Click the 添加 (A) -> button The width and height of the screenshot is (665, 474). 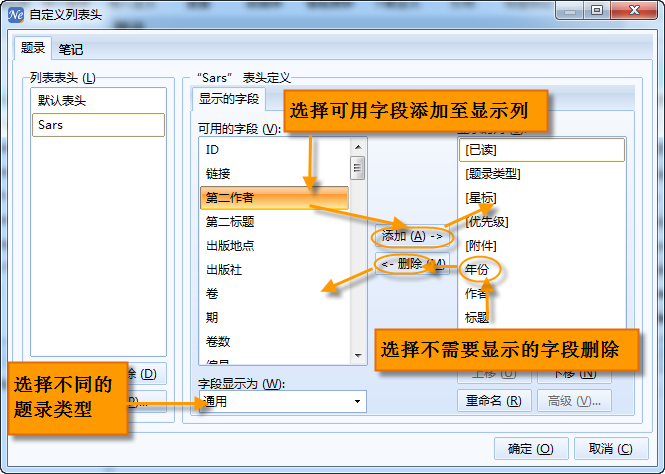(412, 236)
